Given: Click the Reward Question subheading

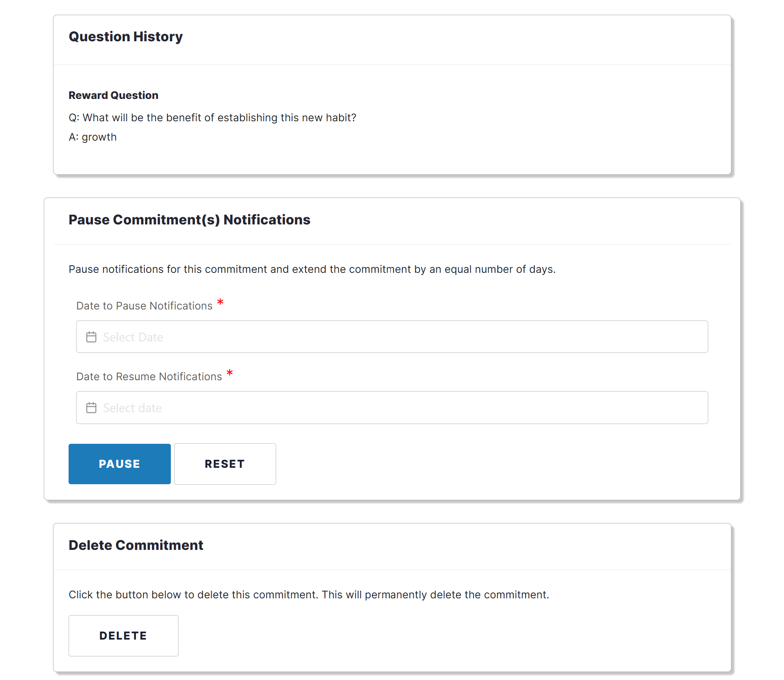Looking at the screenshot, I should 114,95.
